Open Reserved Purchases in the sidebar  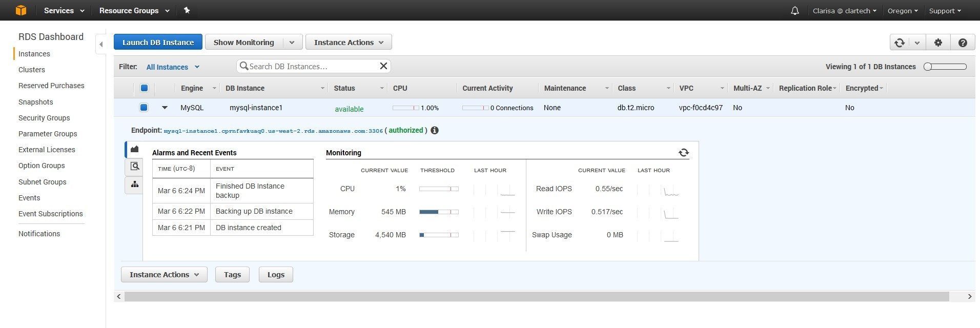point(51,86)
